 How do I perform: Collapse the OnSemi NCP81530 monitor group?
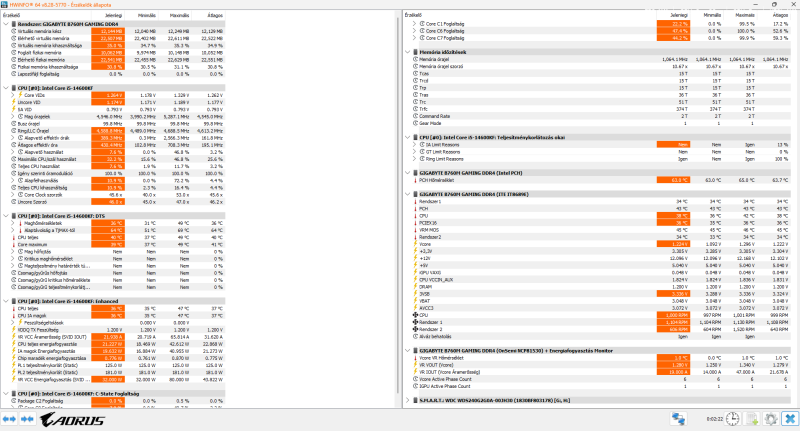[x=408, y=351]
